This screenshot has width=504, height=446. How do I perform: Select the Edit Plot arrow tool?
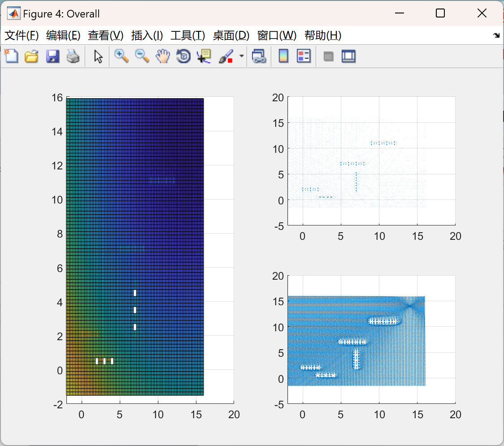click(x=98, y=56)
